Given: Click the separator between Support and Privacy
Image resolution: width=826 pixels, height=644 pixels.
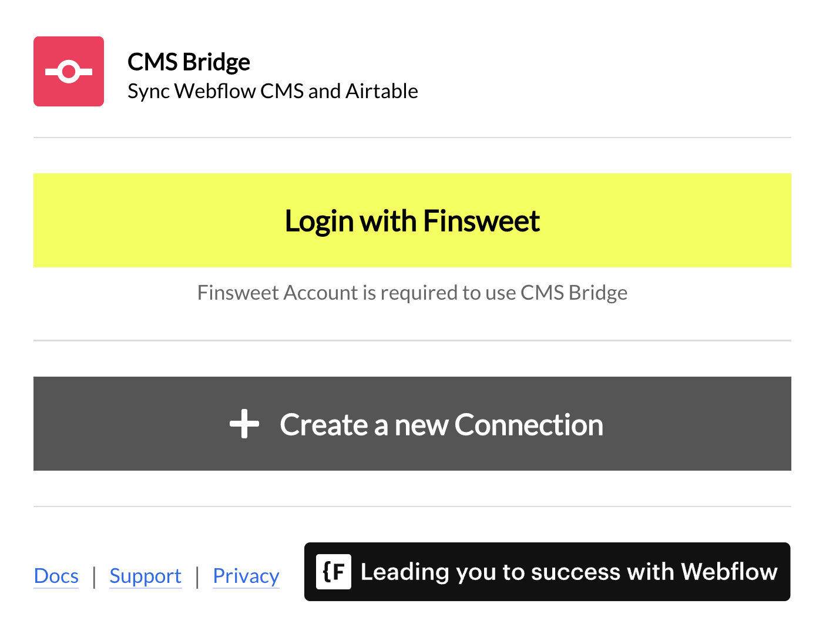Looking at the screenshot, I should tap(197, 576).
